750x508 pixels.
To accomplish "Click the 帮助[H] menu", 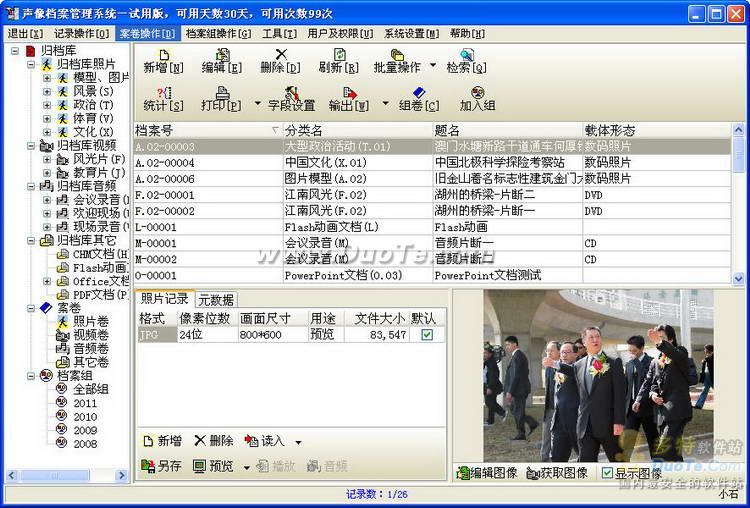I will tap(467, 33).
